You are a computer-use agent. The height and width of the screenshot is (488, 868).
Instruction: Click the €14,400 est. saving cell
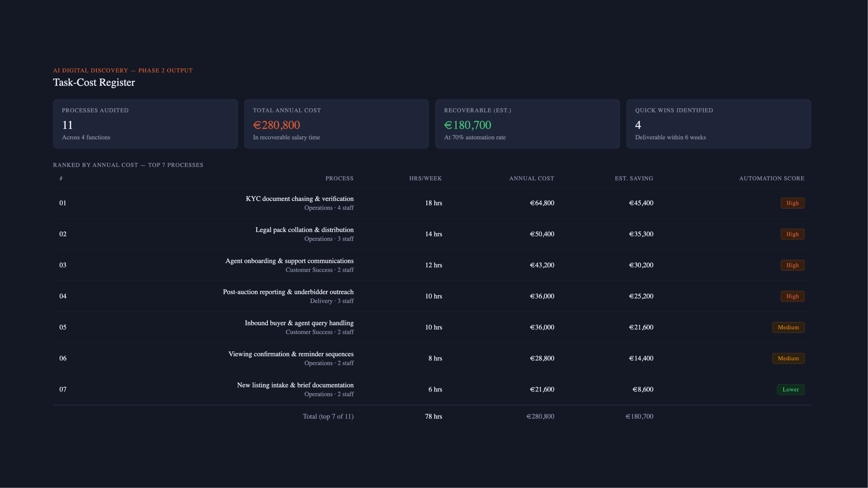click(x=641, y=358)
